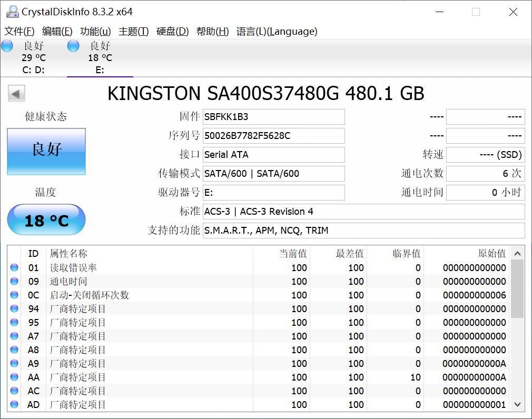Open the 功能 menu
532x419 pixels.
[x=95, y=32]
